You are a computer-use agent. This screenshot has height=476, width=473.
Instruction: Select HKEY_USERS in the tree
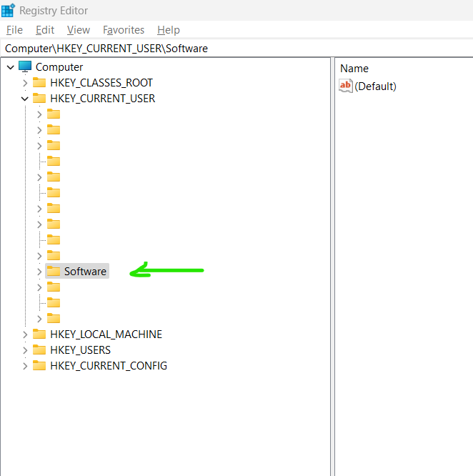81,350
